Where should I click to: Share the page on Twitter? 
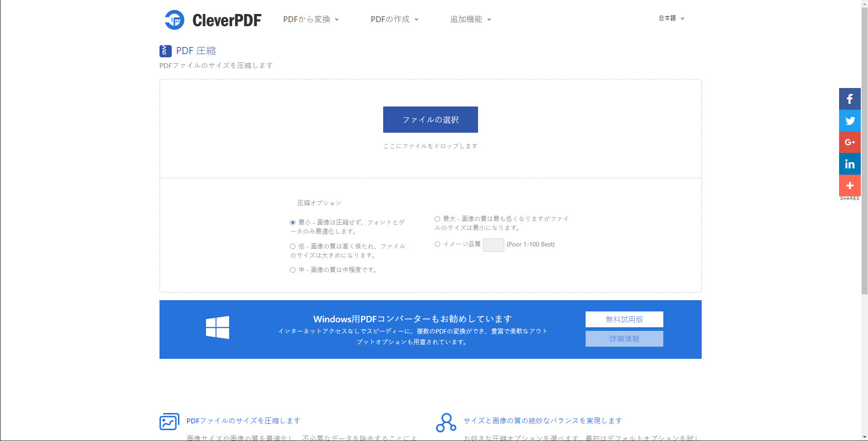click(850, 121)
